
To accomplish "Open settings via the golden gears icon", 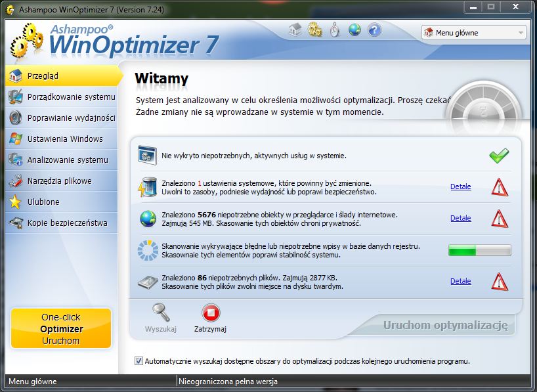I will tap(314, 30).
